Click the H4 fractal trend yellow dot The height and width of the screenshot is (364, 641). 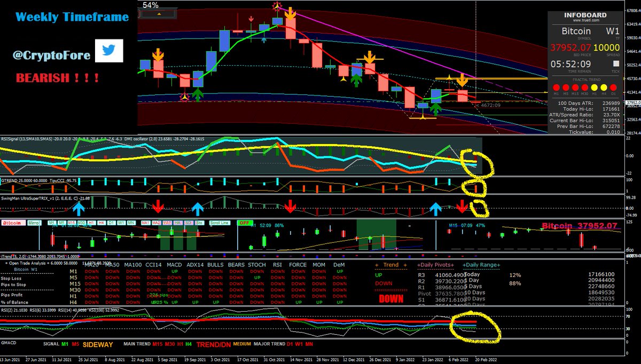click(x=604, y=88)
